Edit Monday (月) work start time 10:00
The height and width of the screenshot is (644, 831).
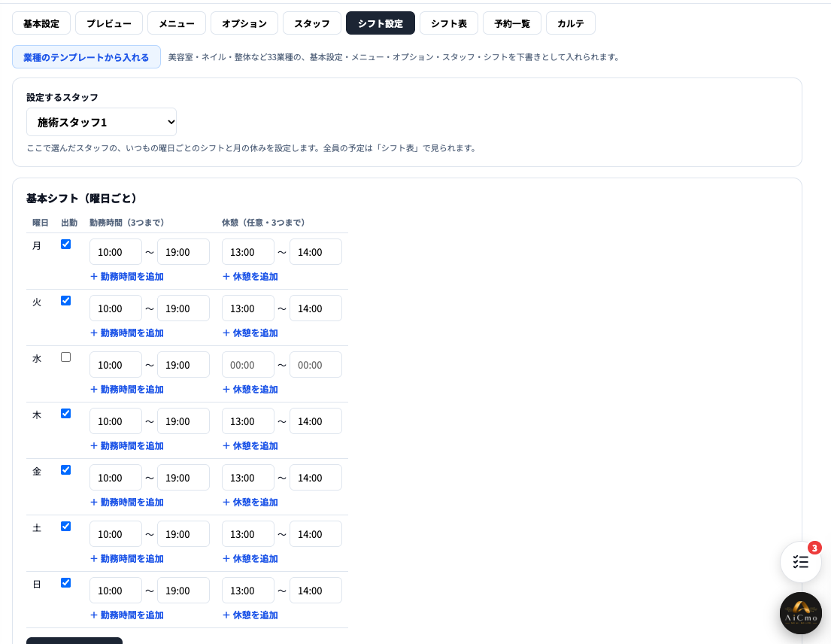116,252
